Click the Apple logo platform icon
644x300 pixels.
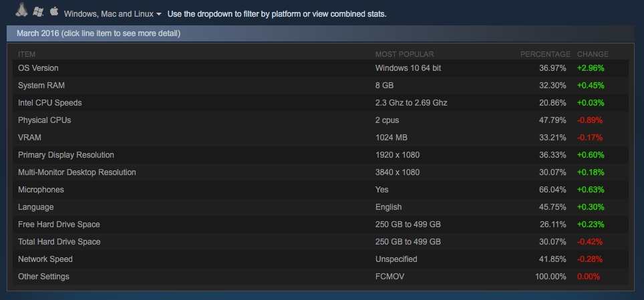(x=54, y=11)
